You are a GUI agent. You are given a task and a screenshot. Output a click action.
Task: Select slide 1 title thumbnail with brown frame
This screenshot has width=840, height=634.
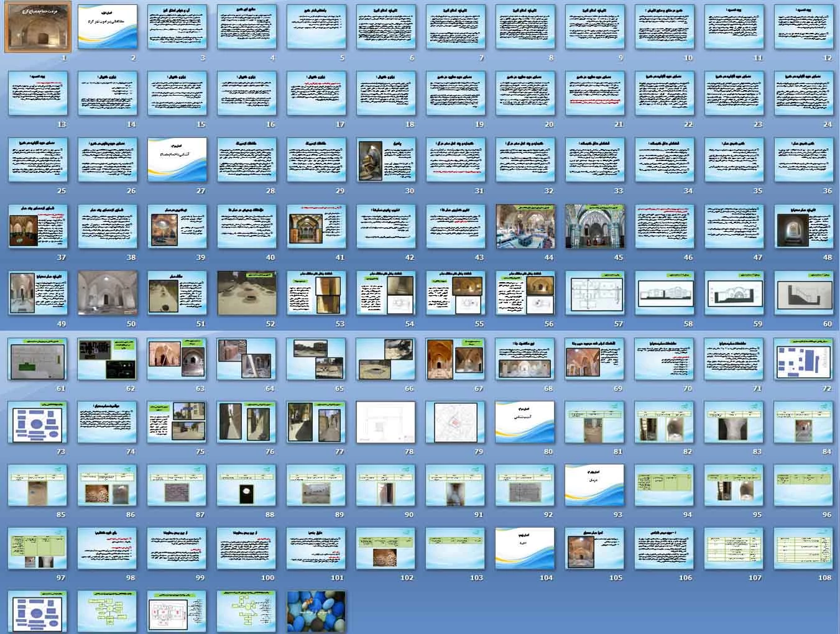pos(38,27)
